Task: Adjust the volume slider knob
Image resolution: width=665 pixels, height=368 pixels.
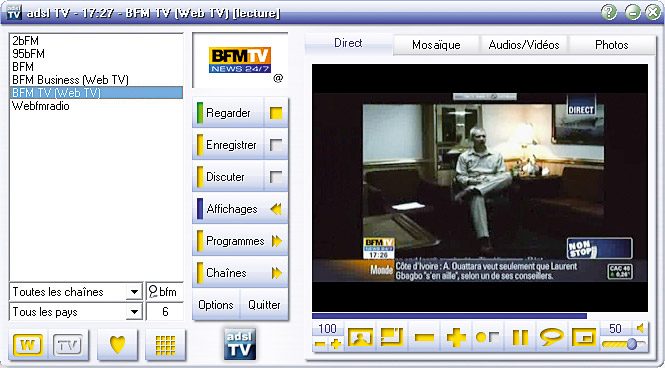Action: point(631,343)
